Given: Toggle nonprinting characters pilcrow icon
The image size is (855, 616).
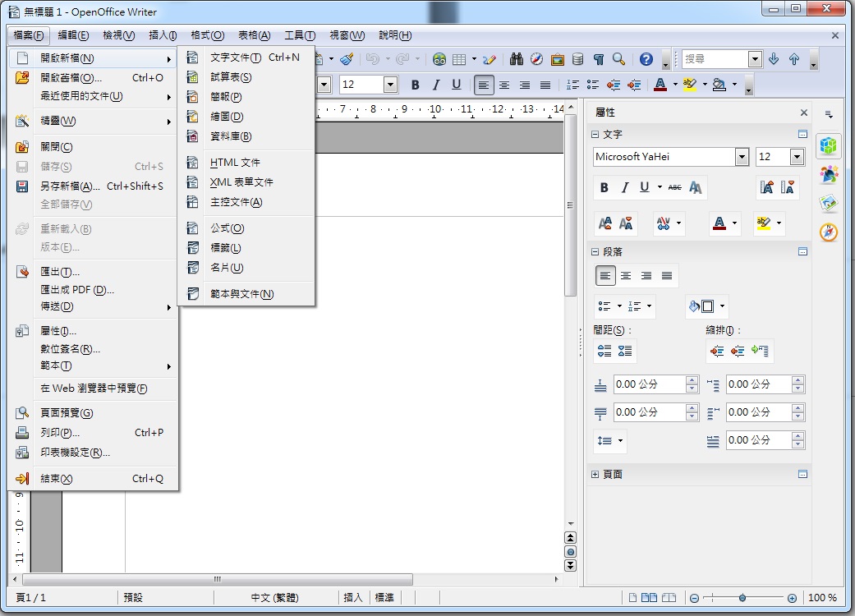Looking at the screenshot, I should click(599, 59).
